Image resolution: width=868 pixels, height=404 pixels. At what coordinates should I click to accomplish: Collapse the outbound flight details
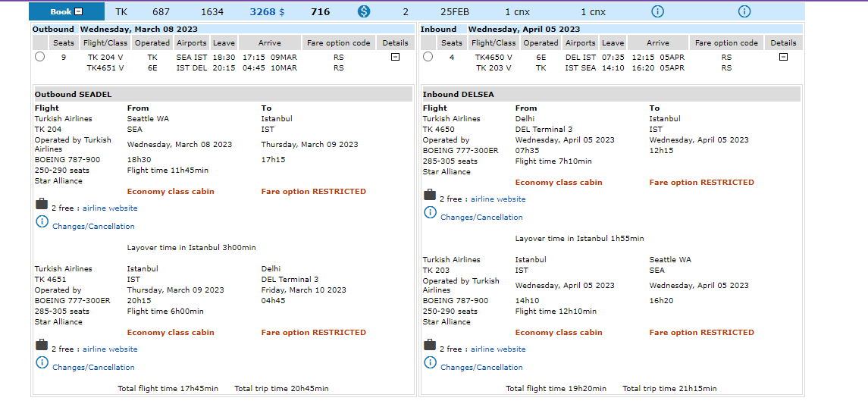click(x=395, y=57)
